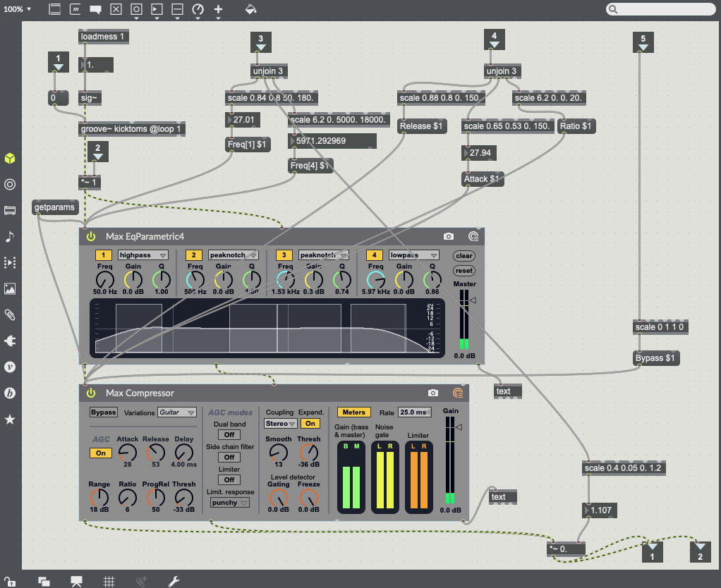721x588 pixels.
Task: Open the Guitar variations dropdown
Action: tap(177, 412)
